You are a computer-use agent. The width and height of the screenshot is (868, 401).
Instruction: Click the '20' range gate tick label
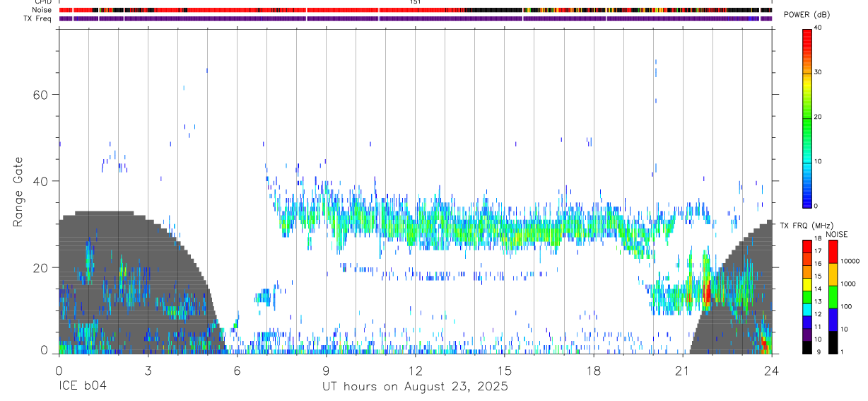tap(39, 267)
